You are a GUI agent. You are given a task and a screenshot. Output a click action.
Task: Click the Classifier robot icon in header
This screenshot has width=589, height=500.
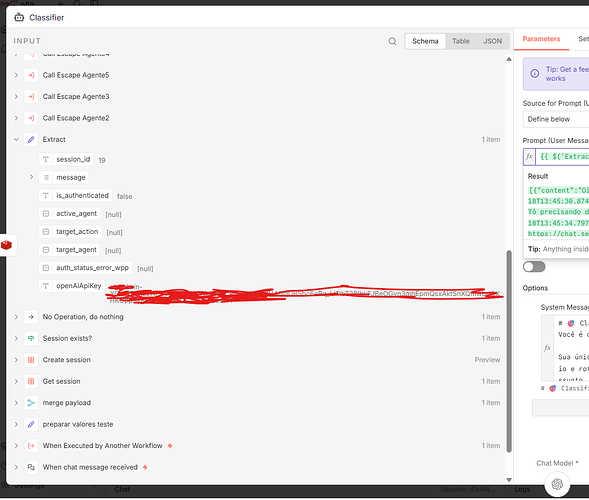(x=19, y=17)
